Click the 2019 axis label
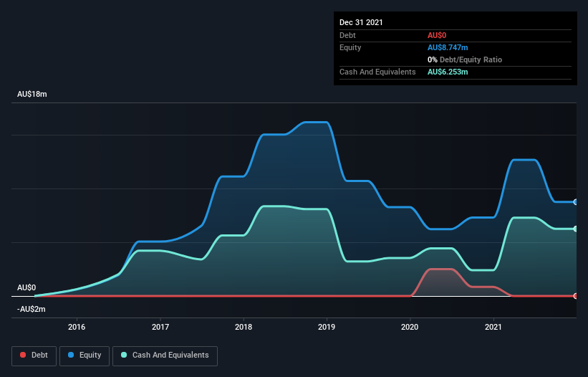The height and width of the screenshot is (377, 588). [x=327, y=327]
